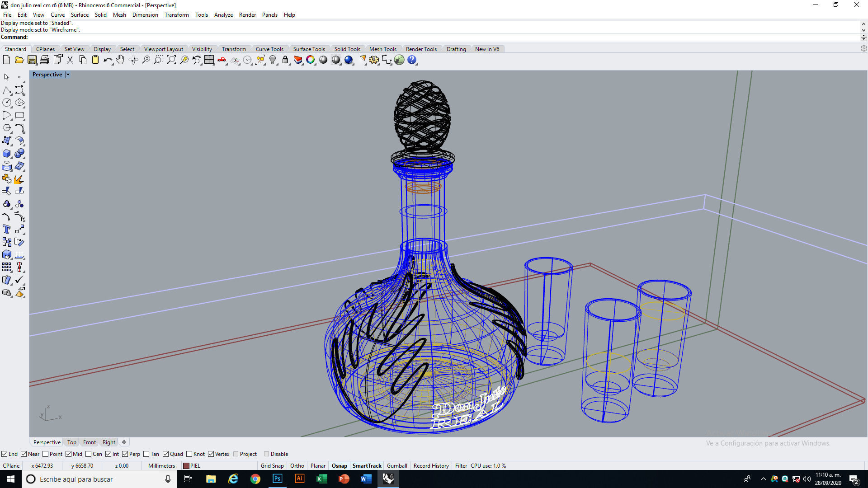Click the Paste clipboard icon
The width and height of the screenshot is (868, 488).
click(95, 60)
